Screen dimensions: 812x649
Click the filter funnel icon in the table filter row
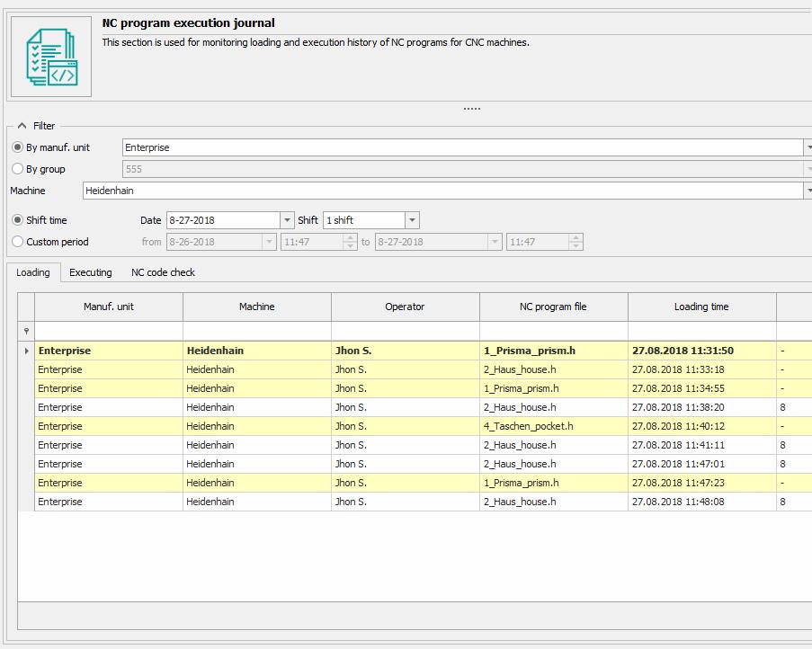click(x=26, y=331)
